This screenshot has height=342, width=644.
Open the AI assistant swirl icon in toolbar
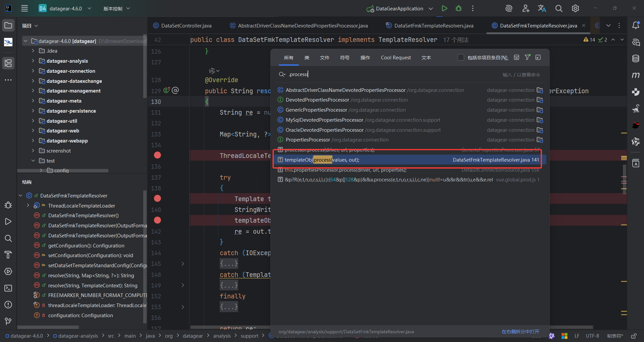[x=509, y=8]
